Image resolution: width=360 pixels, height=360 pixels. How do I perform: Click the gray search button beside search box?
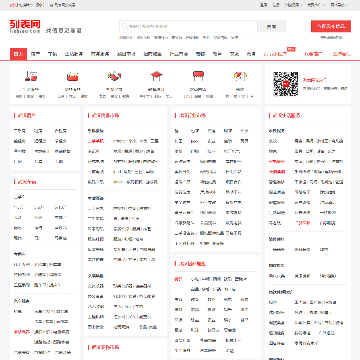pos(272,26)
